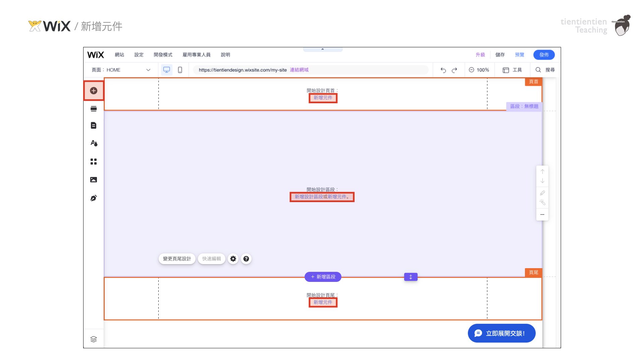Click the 發佈 publish button

(544, 55)
